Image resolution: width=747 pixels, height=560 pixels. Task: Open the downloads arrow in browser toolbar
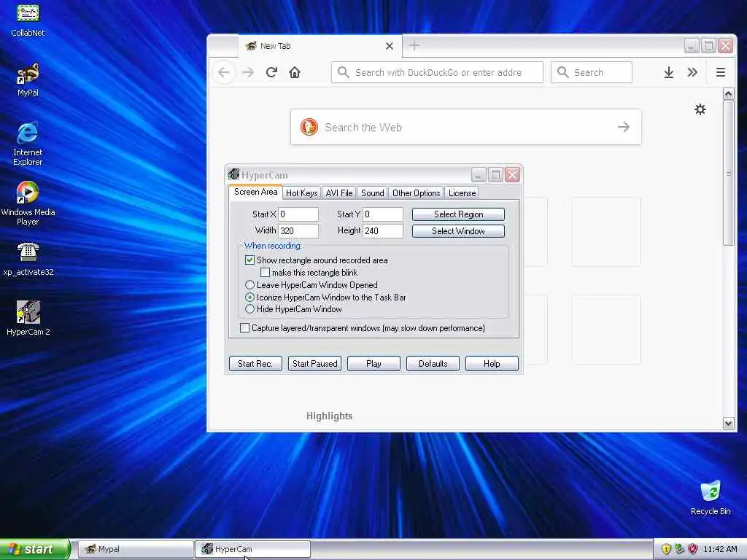[669, 72]
